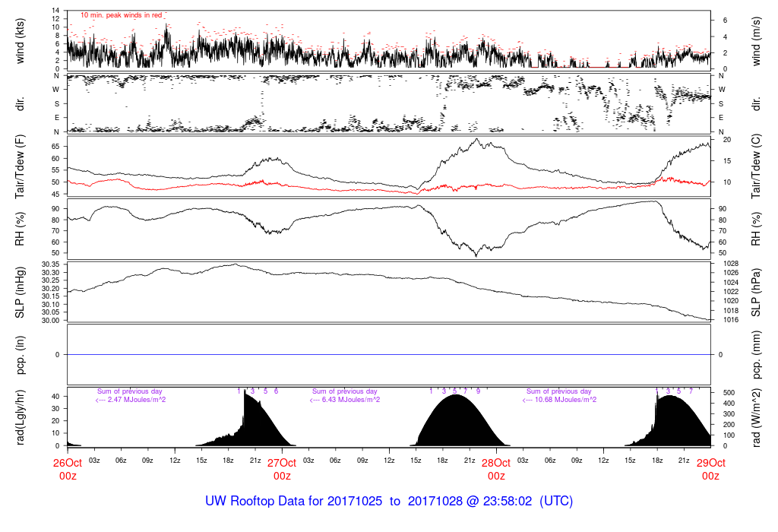This screenshot has width=778, height=532.
Task: Click the "30.35" pressure tick value
Action: pyautogui.click(x=51, y=264)
